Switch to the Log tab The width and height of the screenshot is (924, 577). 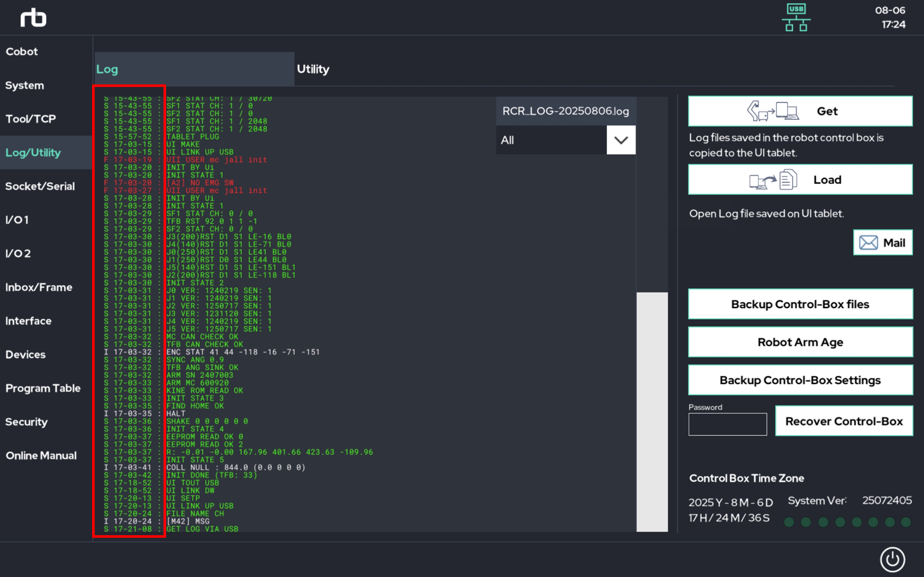(x=195, y=69)
